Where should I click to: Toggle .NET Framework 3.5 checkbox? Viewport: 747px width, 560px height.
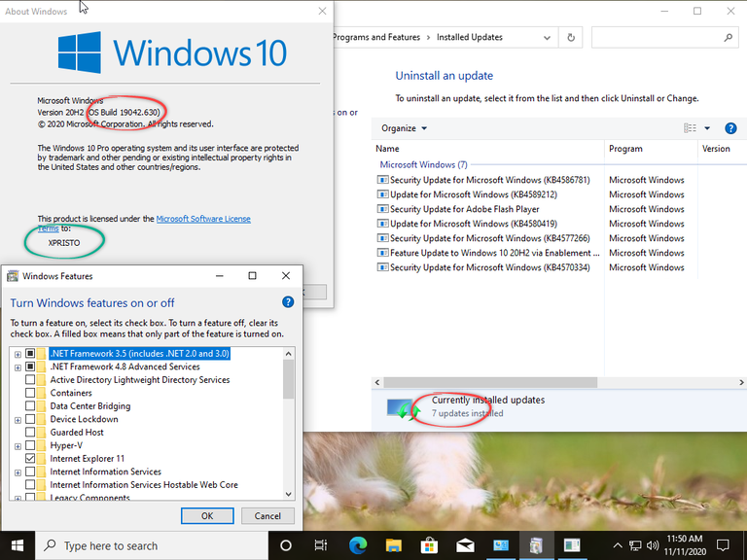click(30, 353)
